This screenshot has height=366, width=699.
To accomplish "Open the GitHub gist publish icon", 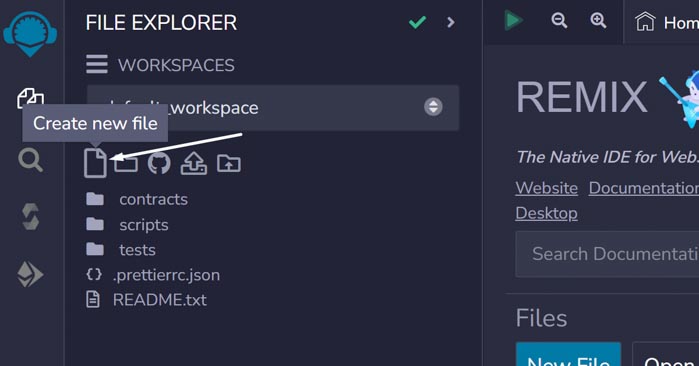I will pyautogui.click(x=159, y=164).
